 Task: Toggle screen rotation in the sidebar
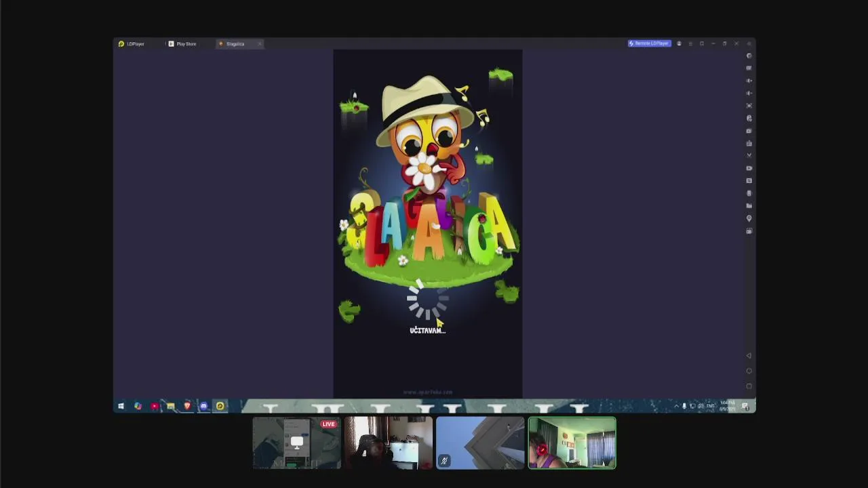point(749,231)
